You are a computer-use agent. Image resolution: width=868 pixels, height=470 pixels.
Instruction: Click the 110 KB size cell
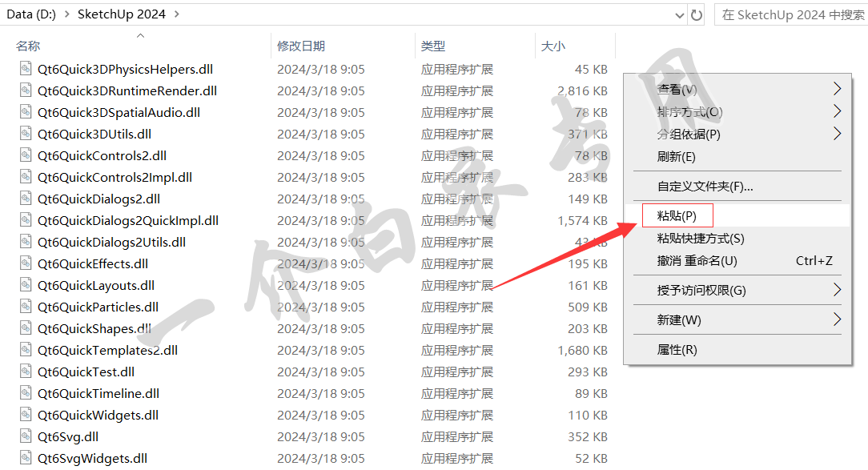pos(587,415)
